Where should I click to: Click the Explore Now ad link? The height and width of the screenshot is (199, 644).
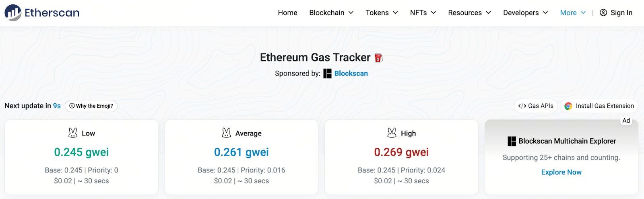click(561, 172)
